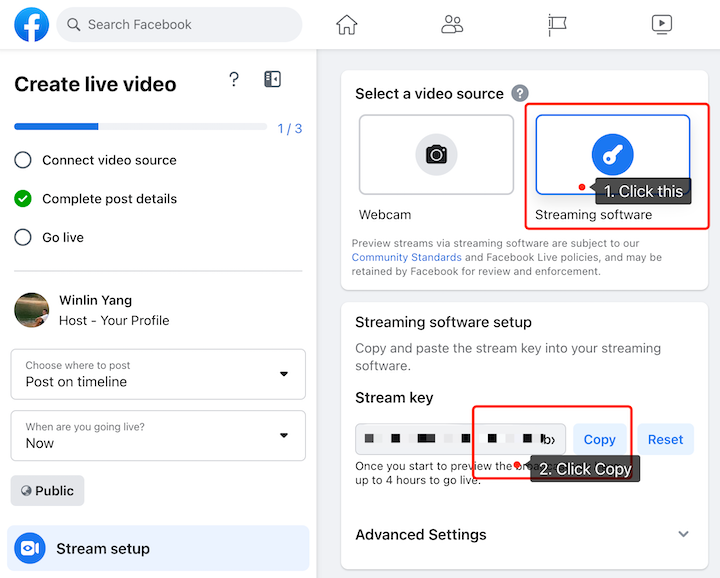
Task: Click the Winlin Yang host name
Action: point(96,300)
